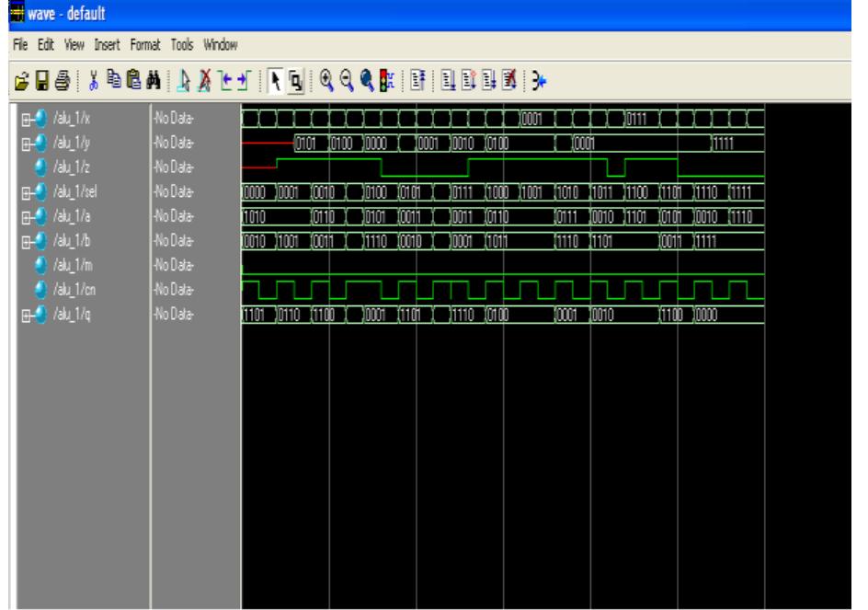The height and width of the screenshot is (610, 868).
Task: Jump to previous transition
Action: click(225, 81)
